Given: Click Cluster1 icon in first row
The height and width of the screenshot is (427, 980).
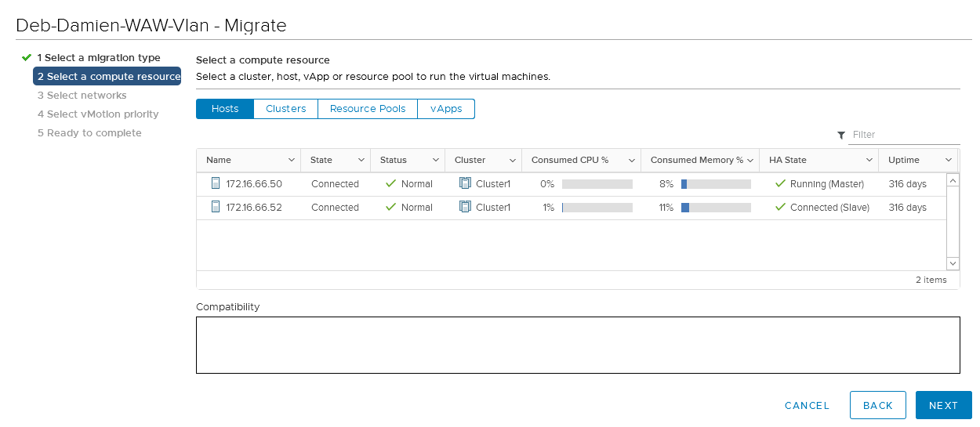Looking at the screenshot, I should 465,183.
